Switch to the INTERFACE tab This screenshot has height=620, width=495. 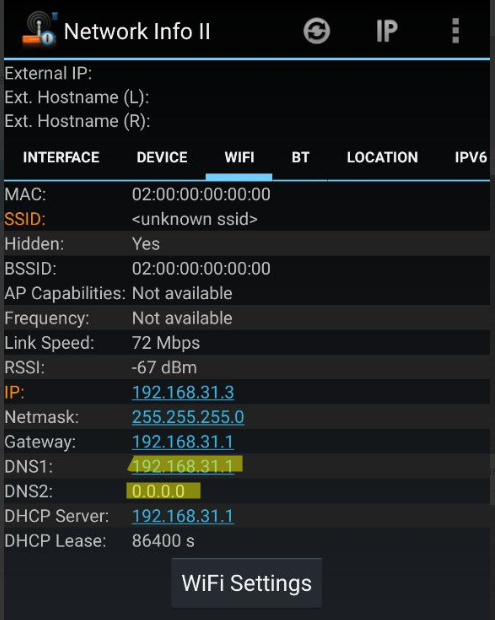[61, 157]
